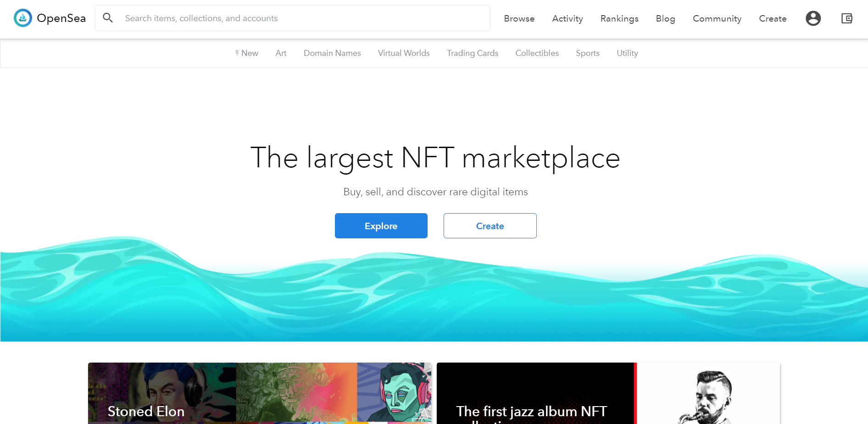Click the outlined Create button

click(490, 226)
